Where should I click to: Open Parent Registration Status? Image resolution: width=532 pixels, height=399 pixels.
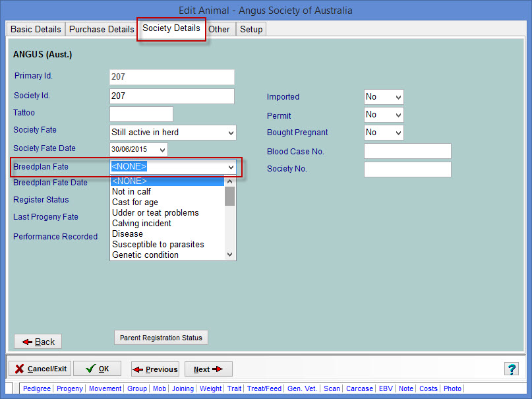[161, 338]
